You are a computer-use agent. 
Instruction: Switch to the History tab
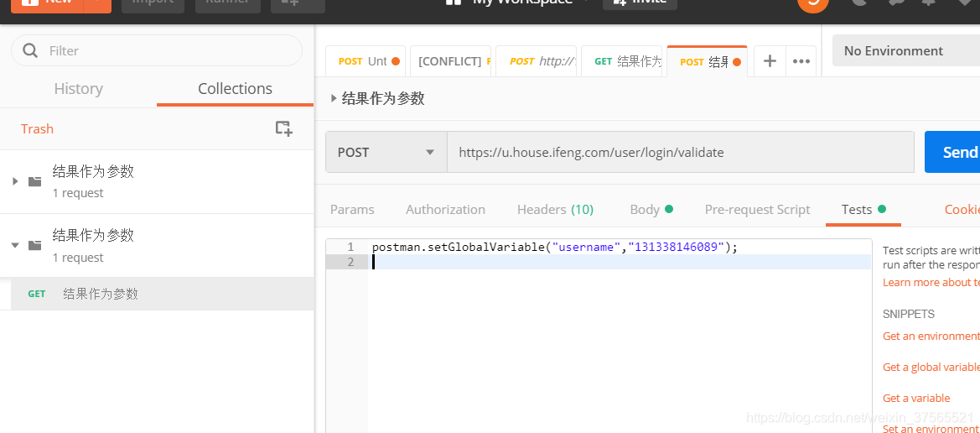[x=78, y=89]
